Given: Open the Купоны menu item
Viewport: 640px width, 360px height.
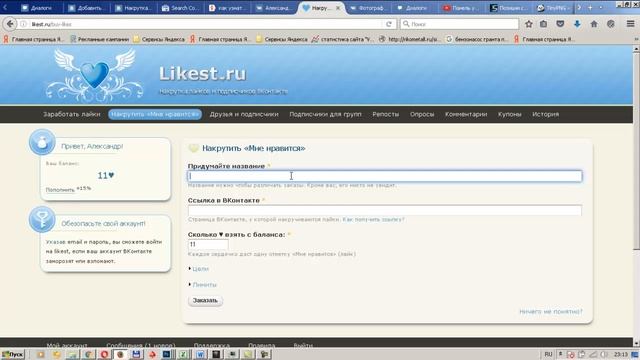Looking at the screenshot, I should click(509, 114).
